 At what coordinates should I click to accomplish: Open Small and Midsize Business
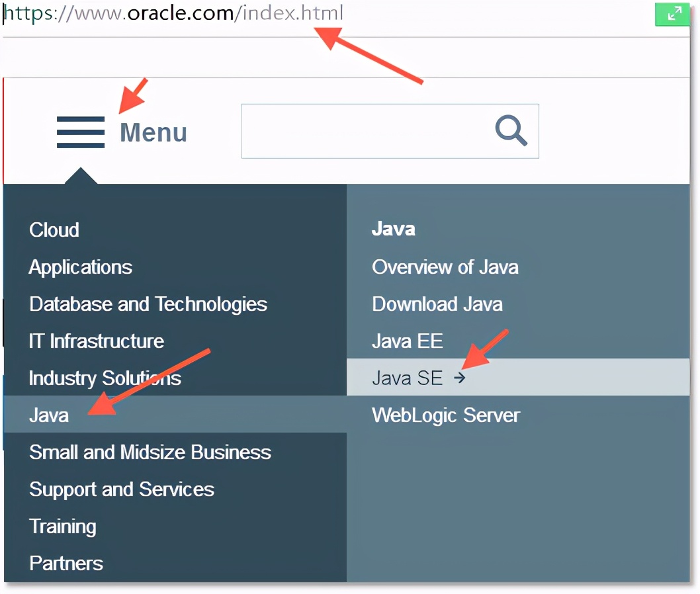pyautogui.click(x=150, y=452)
